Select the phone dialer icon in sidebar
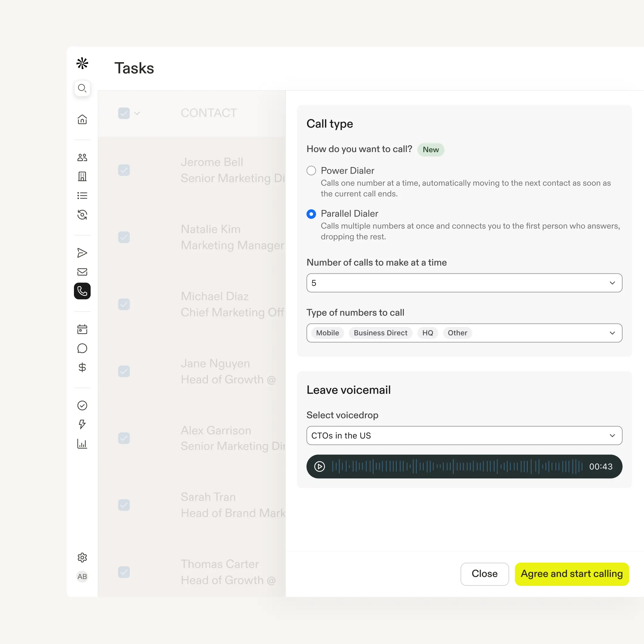The image size is (644, 644). click(x=82, y=291)
